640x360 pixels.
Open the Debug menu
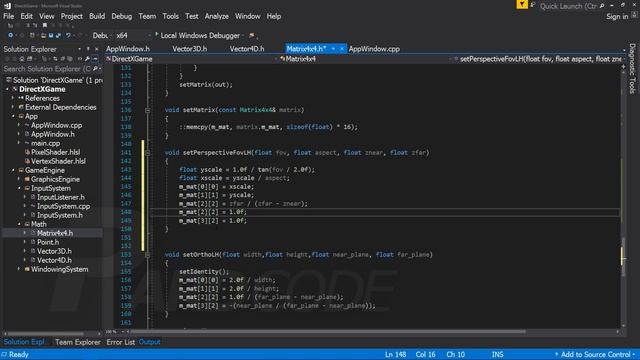pyautogui.click(x=122, y=16)
